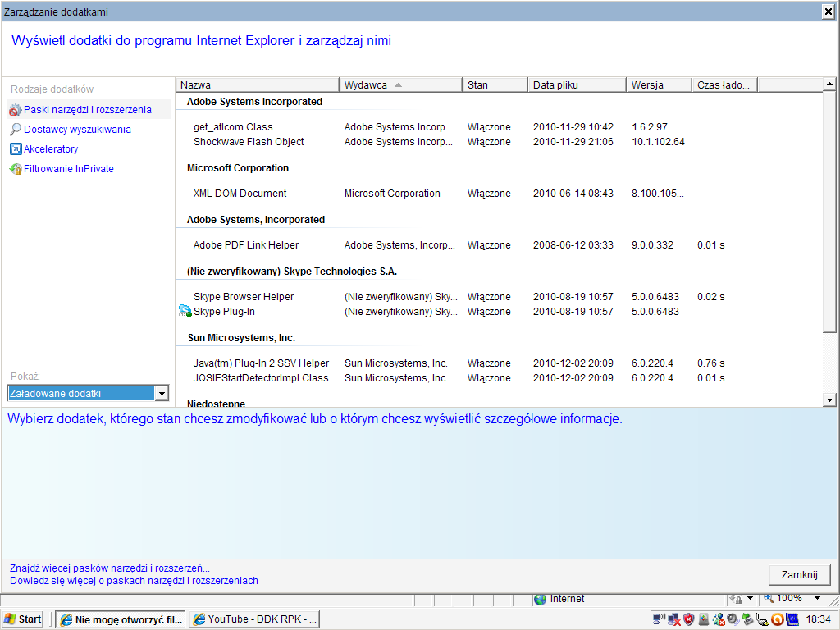The image size is (840, 630).
Task: Select Dostawcy wyszukiwania add-on type
Action: [x=77, y=129]
